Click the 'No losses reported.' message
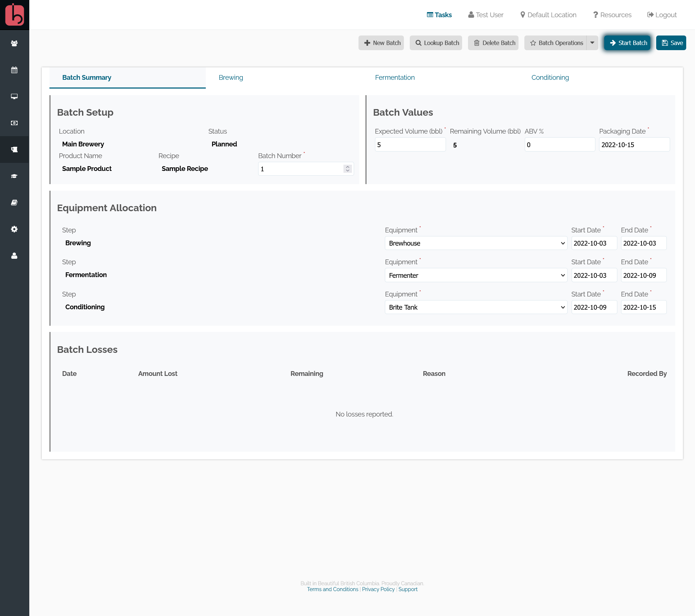This screenshot has width=695, height=616. tap(364, 414)
